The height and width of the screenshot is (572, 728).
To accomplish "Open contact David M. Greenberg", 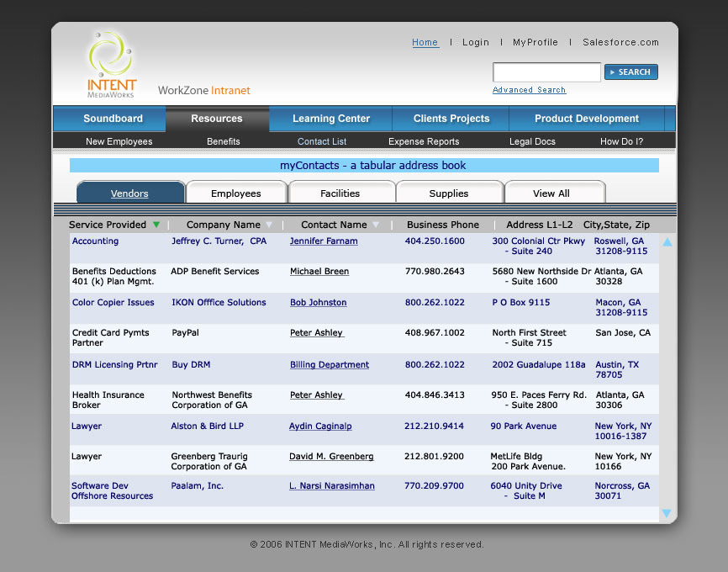I will [331, 456].
